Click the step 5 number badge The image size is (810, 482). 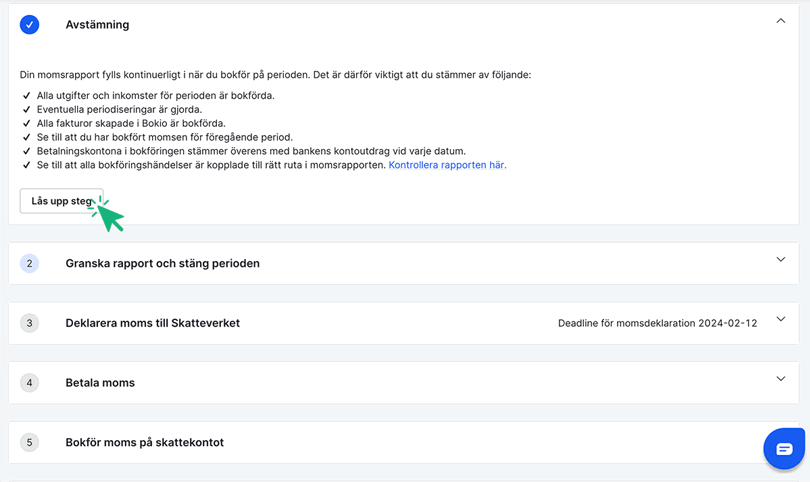[x=30, y=442]
